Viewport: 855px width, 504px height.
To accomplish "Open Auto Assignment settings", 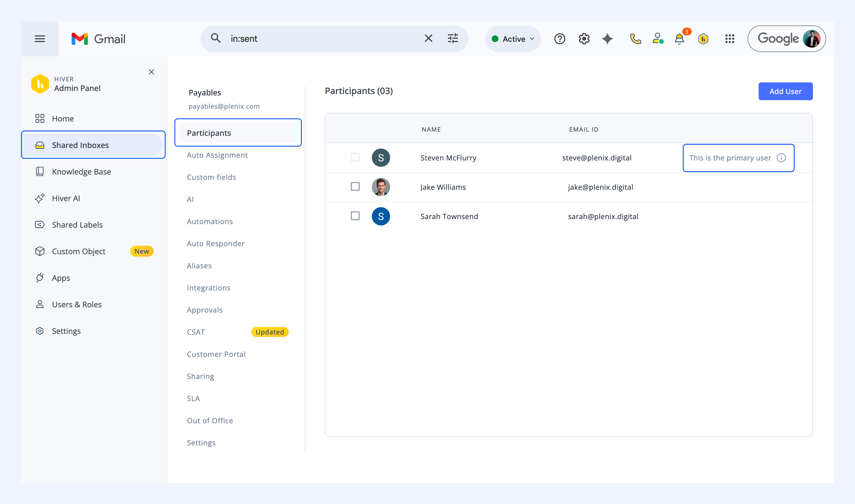I will (x=217, y=155).
